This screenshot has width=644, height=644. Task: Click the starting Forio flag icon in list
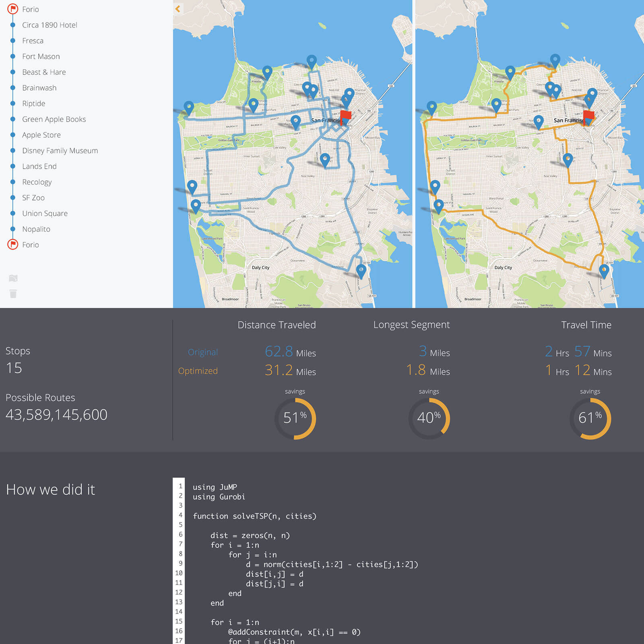pyautogui.click(x=13, y=9)
